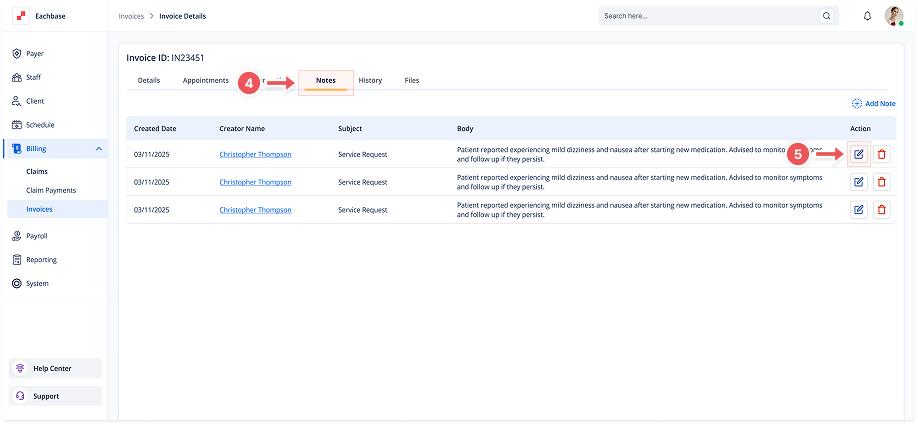The image size is (918, 425).
Task: Open the Schedule sidebar section
Action: [x=40, y=125]
